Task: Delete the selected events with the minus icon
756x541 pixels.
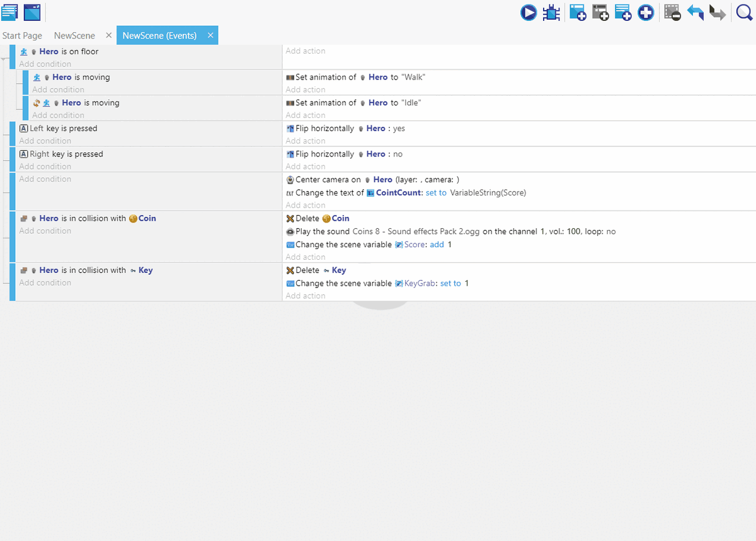Action: tap(672, 12)
